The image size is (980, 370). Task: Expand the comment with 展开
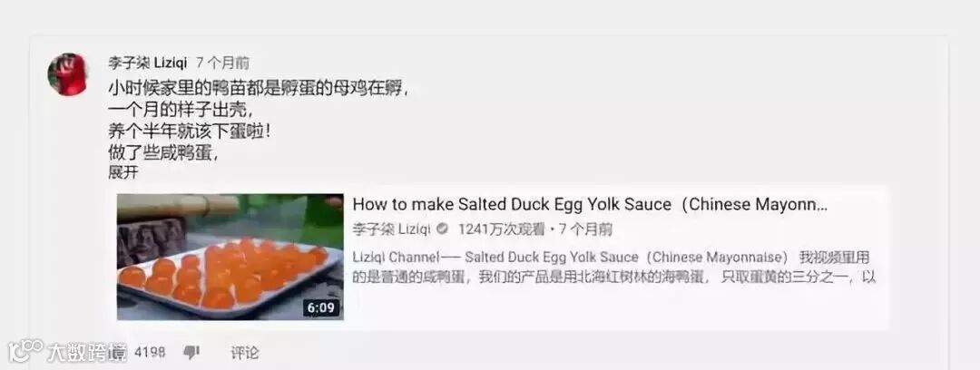pyautogui.click(x=122, y=173)
